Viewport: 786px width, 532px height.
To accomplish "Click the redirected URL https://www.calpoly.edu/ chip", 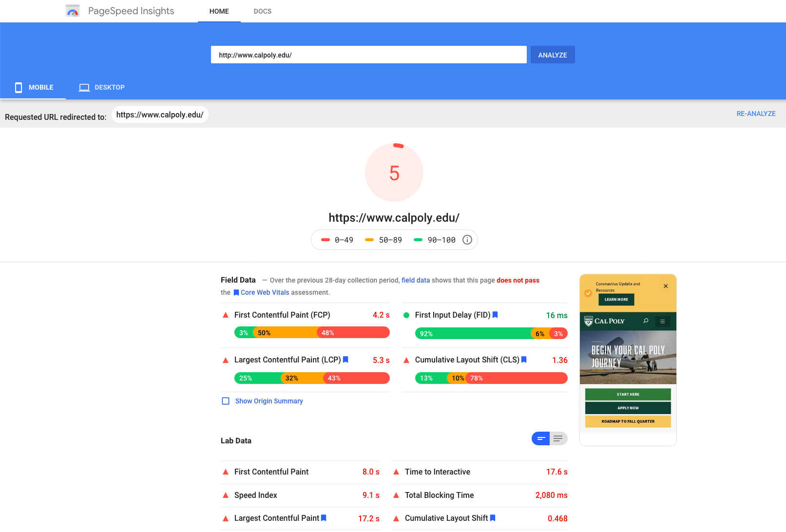I will click(160, 114).
